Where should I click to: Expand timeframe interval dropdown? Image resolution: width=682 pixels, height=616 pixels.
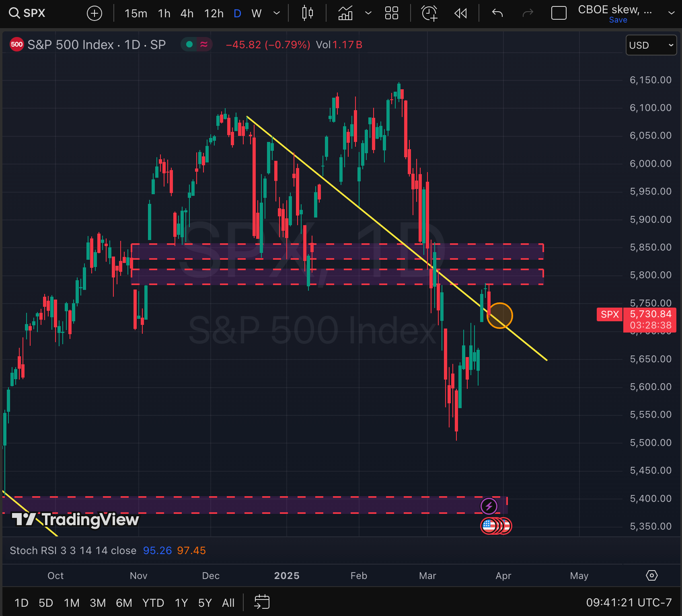(x=277, y=13)
